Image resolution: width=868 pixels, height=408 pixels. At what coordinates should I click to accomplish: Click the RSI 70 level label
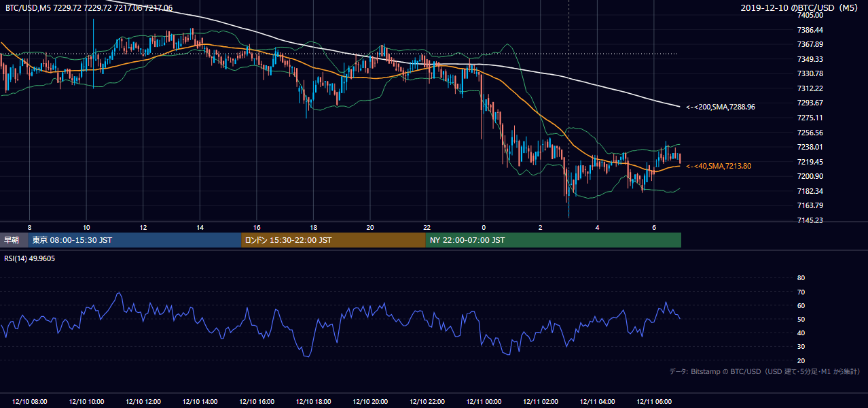[801, 292]
